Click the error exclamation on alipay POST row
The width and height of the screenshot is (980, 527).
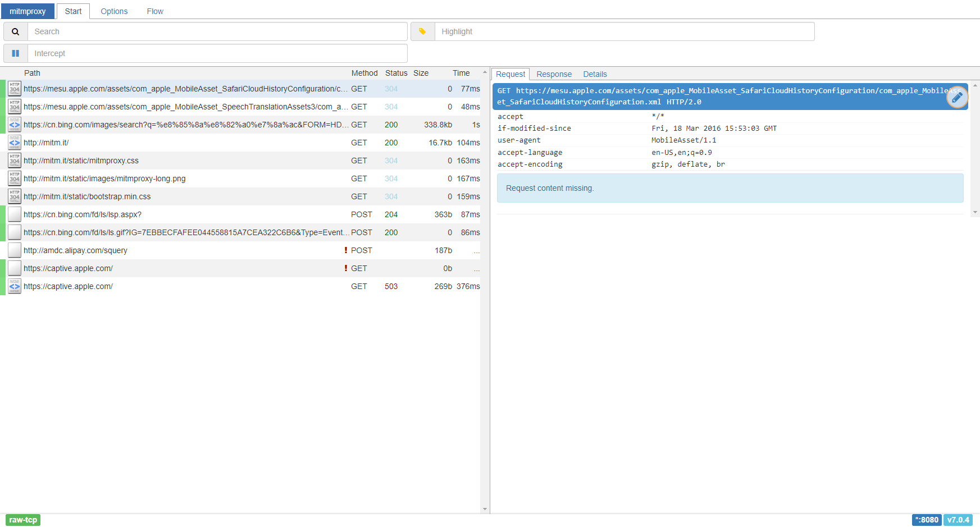tap(346, 250)
